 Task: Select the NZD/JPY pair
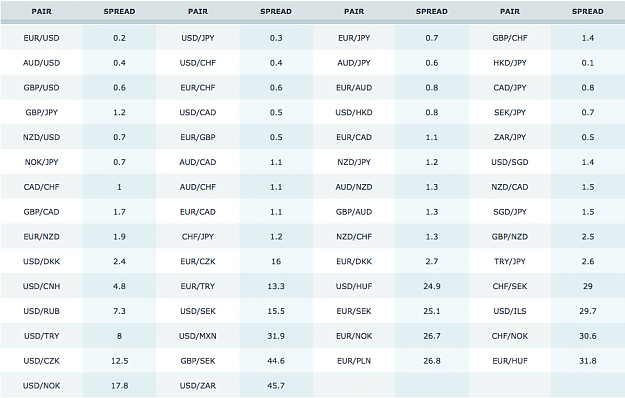click(x=354, y=162)
